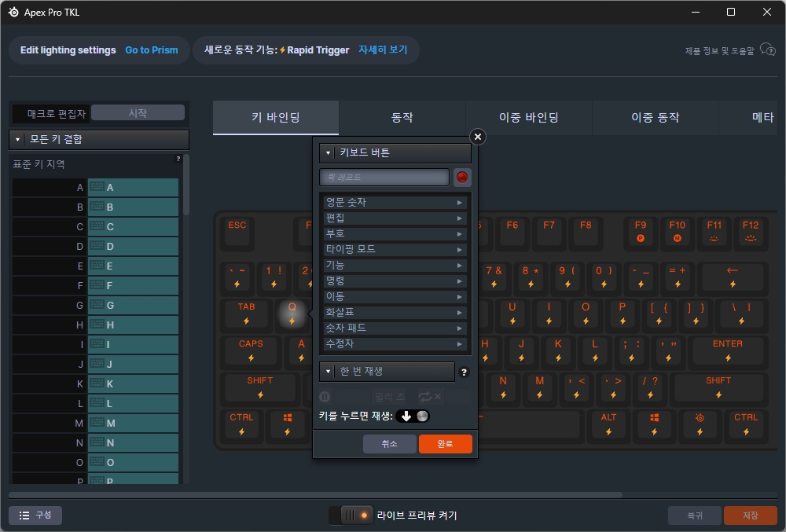Screen dimensions: 786x532
Task: Open the 화살표 arrows submenu
Action: [x=395, y=312]
